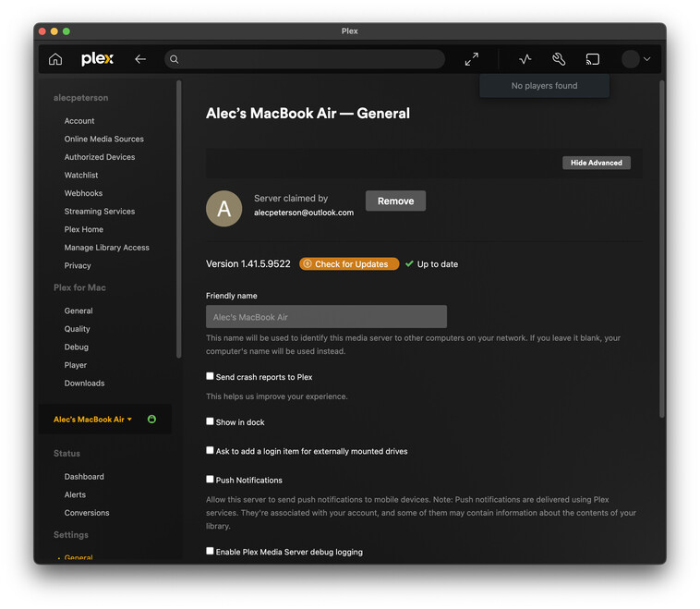Click the main content scrollbar
Viewport: 700px width, 609px height.
point(662,249)
